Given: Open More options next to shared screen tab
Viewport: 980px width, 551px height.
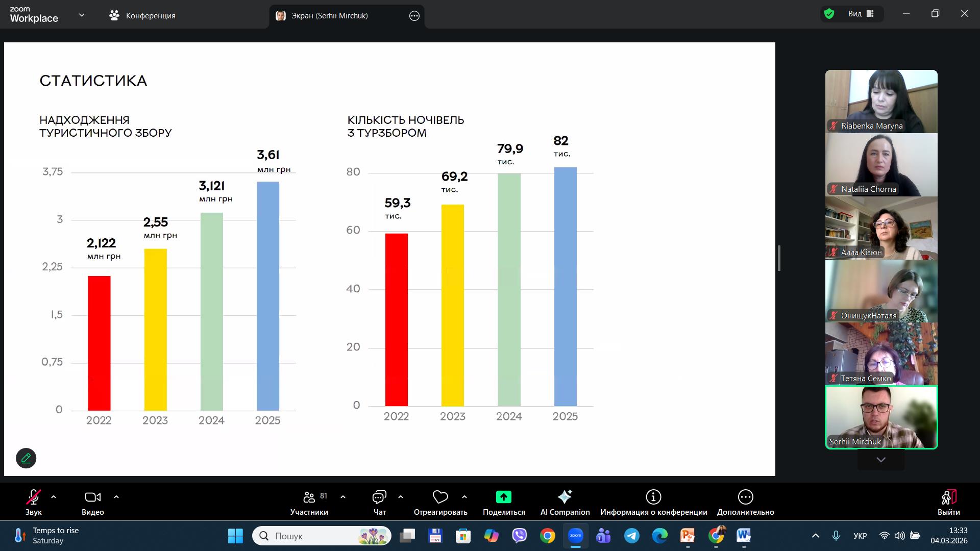Looking at the screenshot, I should pos(414,16).
